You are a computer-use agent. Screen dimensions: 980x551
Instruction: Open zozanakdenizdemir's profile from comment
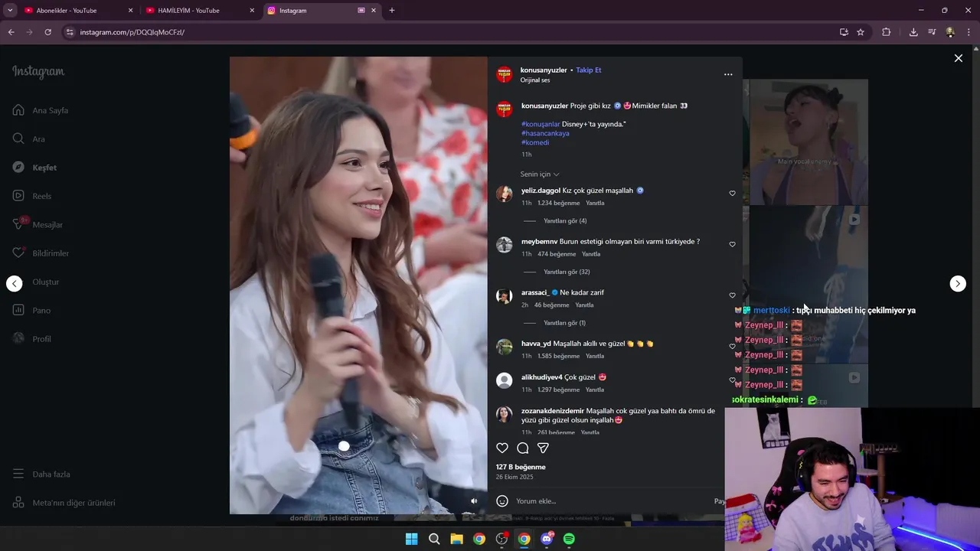pyautogui.click(x=553, y=411)
